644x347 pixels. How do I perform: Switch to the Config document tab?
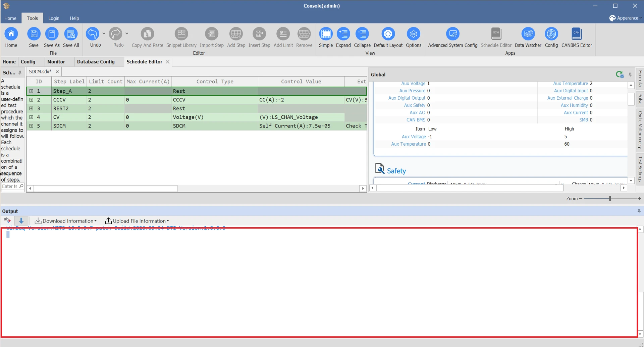coord(28,62)
